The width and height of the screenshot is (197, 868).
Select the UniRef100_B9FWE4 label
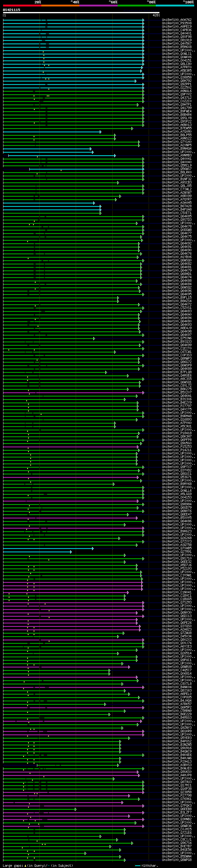pos(177,111)
